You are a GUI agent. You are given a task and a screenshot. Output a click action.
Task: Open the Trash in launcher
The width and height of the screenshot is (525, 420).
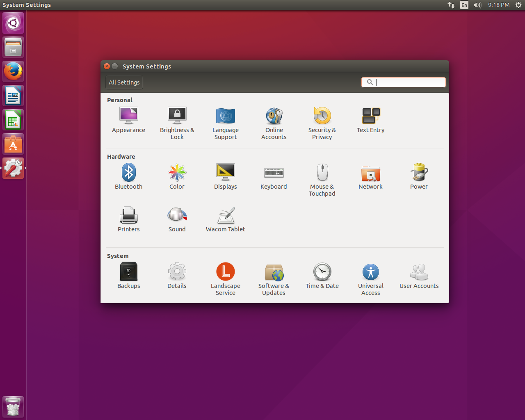(x=13, y=407)
